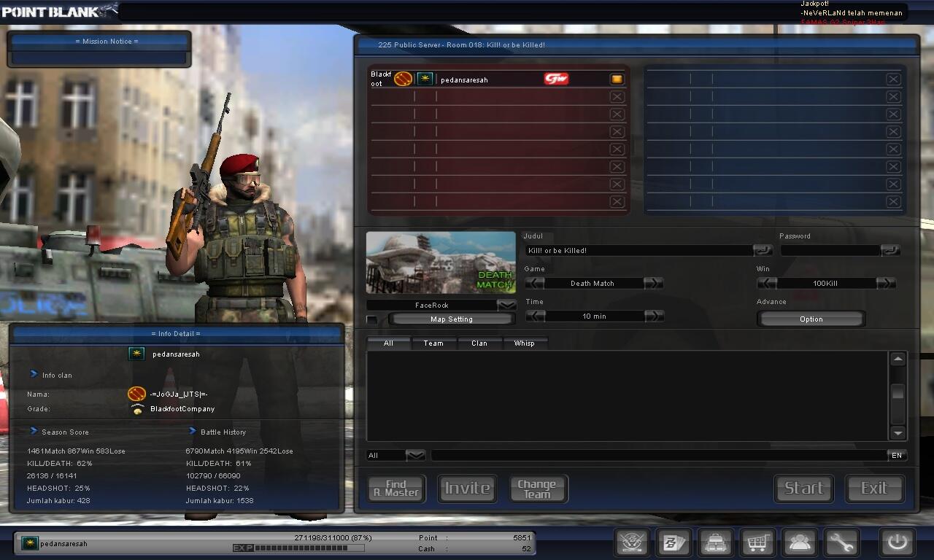The height and width of the screenshot is (560, 934).
Task: Close the second blue team slot
Action: coord(893,96)
